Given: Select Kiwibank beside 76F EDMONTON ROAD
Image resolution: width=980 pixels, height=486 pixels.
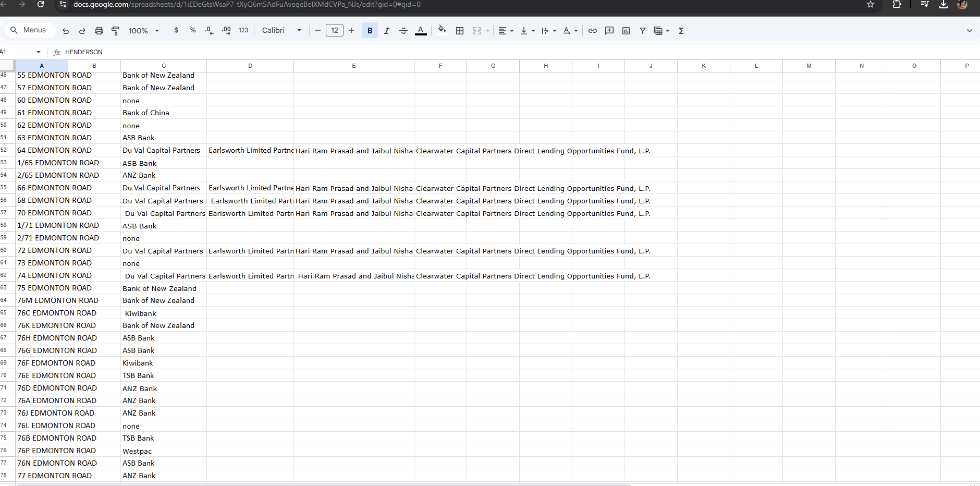Looking at the screenshot, I should pyautogui.click(x=164, y=363).
